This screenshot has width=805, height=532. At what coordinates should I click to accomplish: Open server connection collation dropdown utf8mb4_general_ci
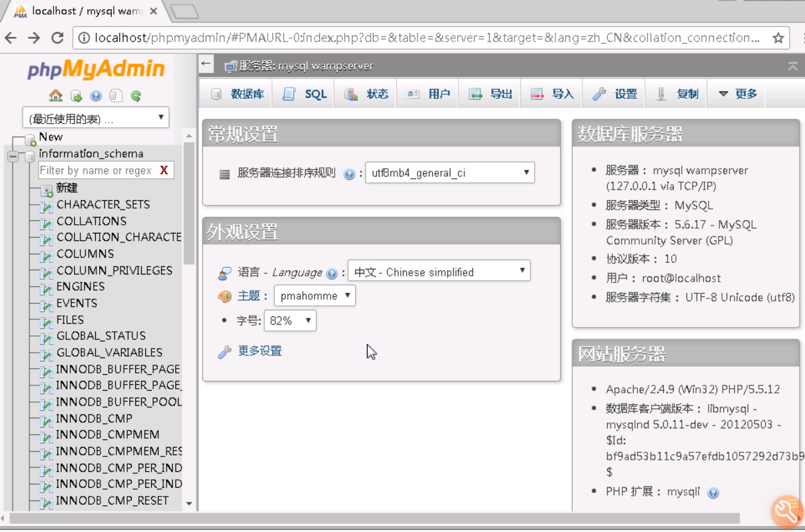pyautogui.click(x=450, y=173)
